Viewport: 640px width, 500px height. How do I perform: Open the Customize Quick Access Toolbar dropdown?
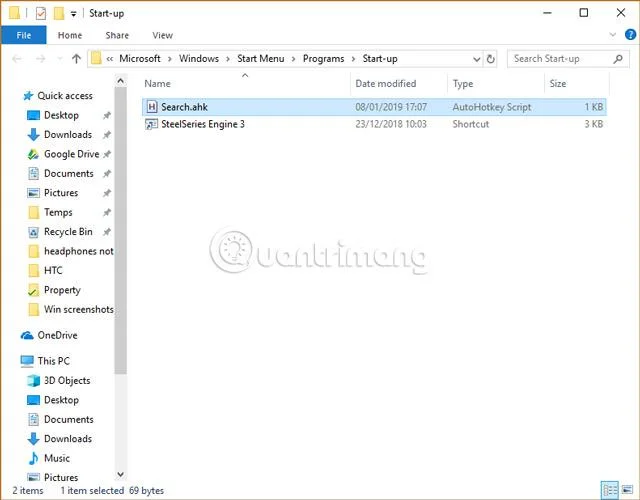73,14
